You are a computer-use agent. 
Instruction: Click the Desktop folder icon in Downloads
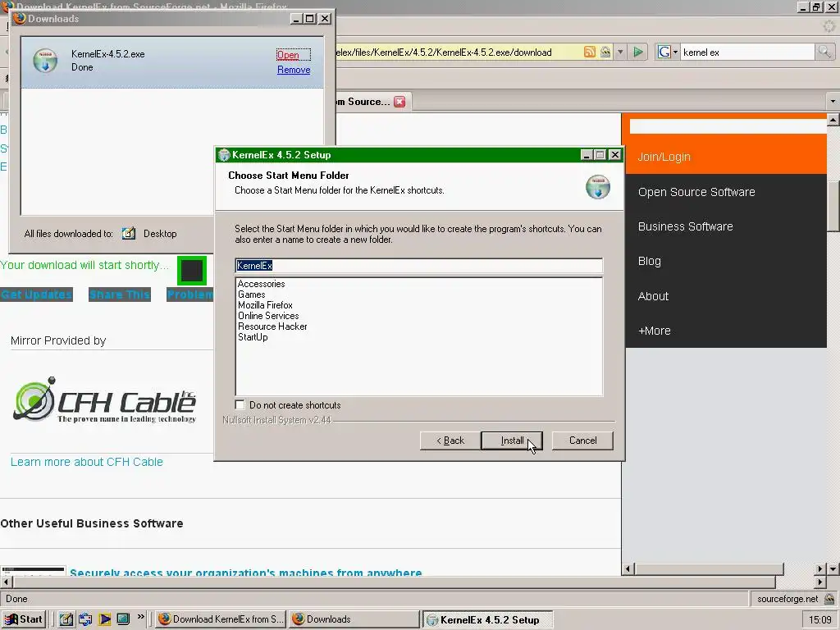pos(129,233)
